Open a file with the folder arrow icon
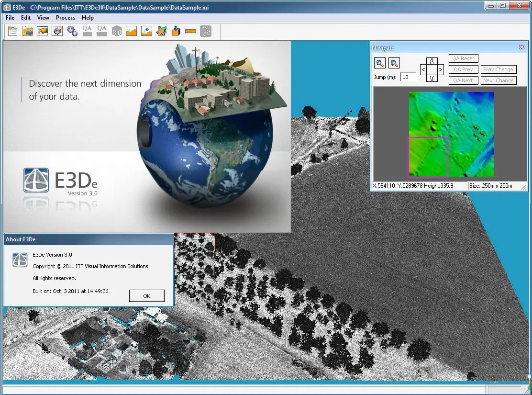The width and height of the screenshot is (532, 395). click(27, 31)
